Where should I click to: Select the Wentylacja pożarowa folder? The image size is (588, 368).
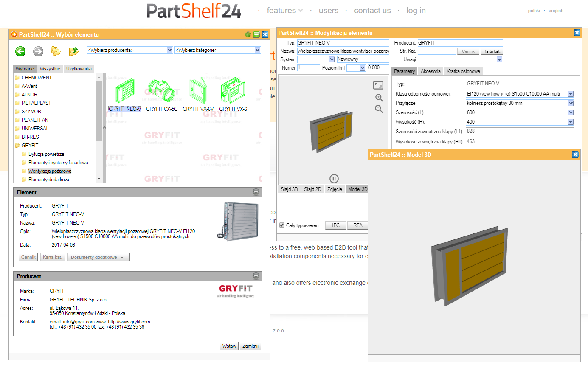[50, 171]
